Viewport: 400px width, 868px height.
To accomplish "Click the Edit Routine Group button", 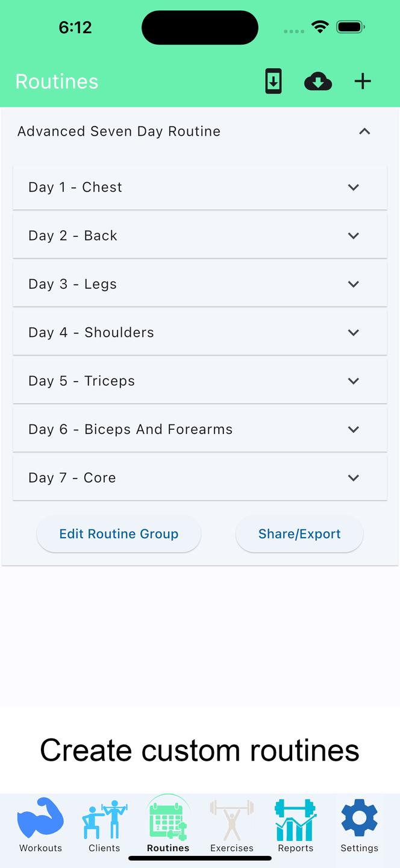I will [x=119, y=534].
